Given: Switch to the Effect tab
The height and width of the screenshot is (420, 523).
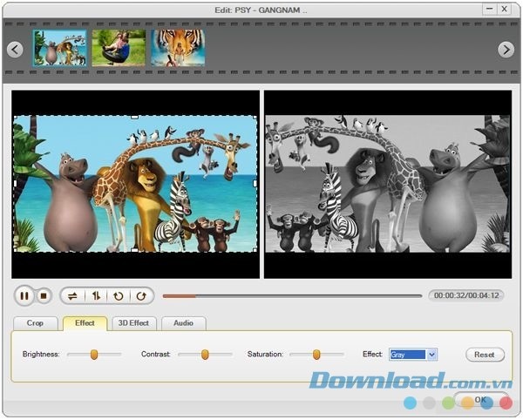Looking at the screenshot, I should pos(85,323).
